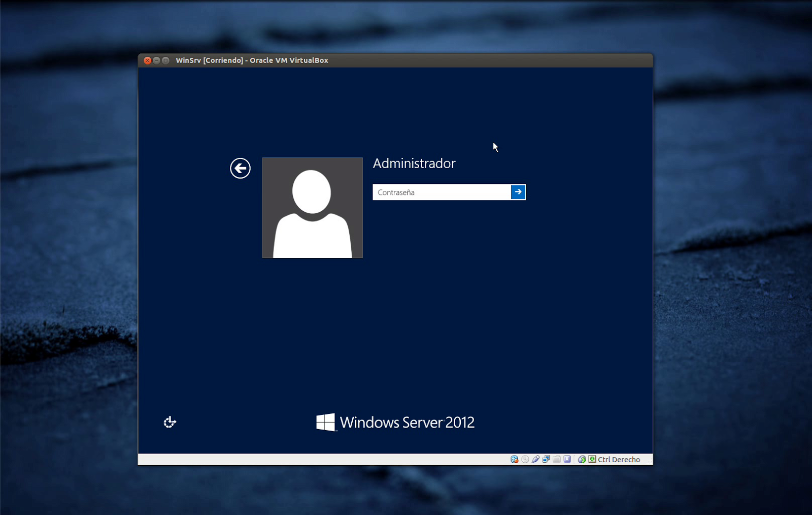The width and height of the screenshot is (812, 515).
Task: Submit password with the blue arrow button
Action: [x=518, y=192]
